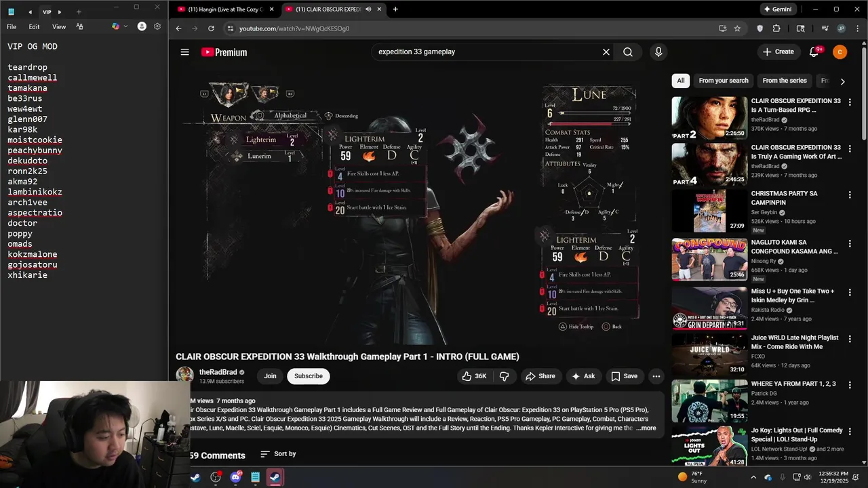View site information icon in address bar
The height and width of the screenshot is (488, 868).
231,28
